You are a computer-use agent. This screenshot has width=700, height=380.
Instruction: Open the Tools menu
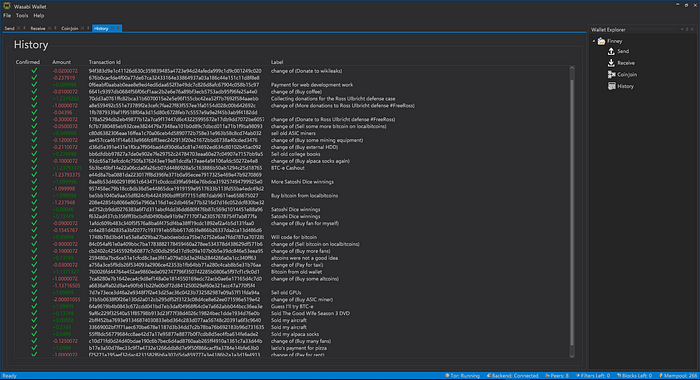click(22, 16)
